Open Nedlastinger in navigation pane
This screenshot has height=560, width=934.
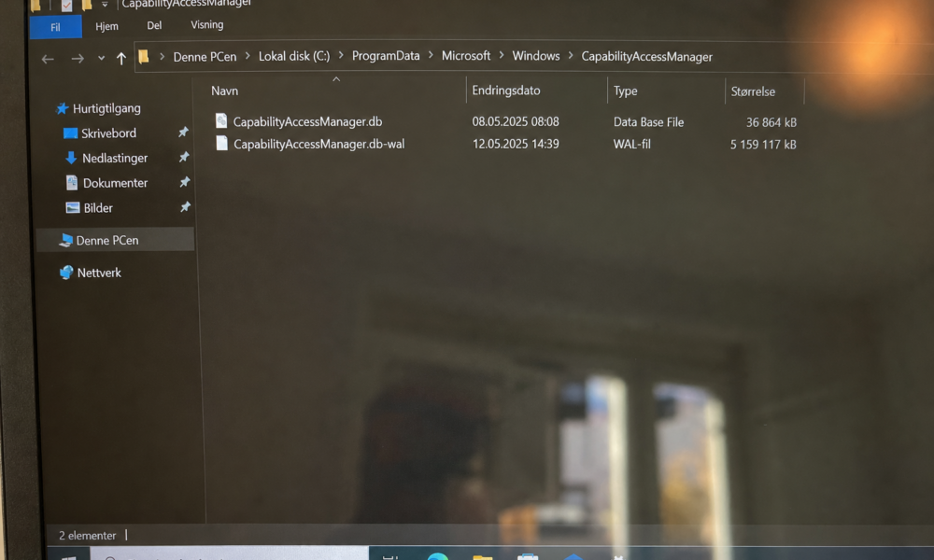coord(115,159)
